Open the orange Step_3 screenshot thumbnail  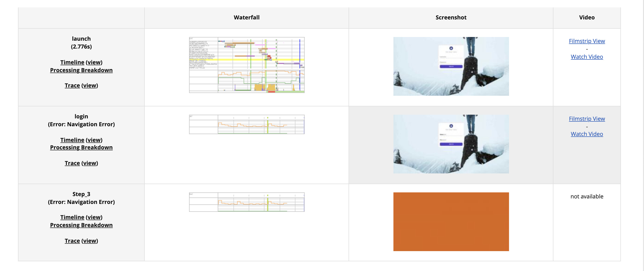tap(451, 222)
